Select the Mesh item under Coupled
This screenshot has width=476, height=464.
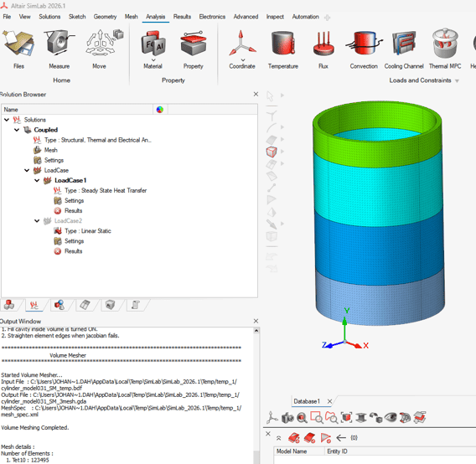pos(50,150)
